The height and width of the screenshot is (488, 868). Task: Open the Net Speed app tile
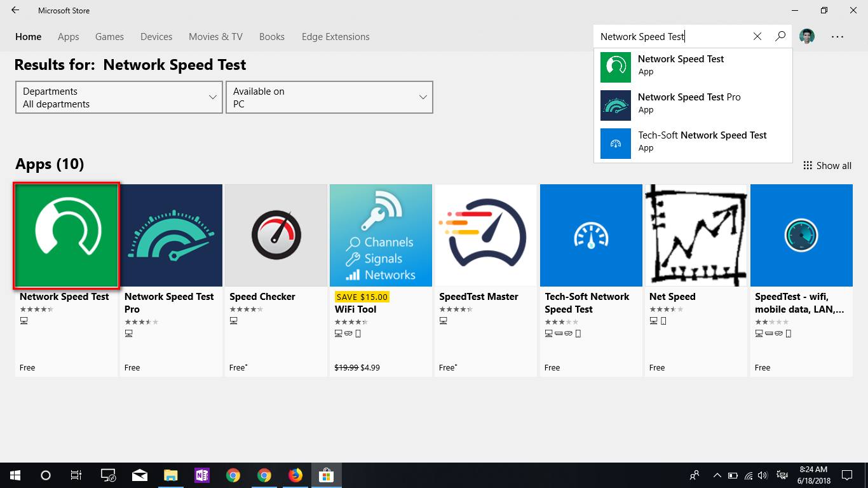695,234
